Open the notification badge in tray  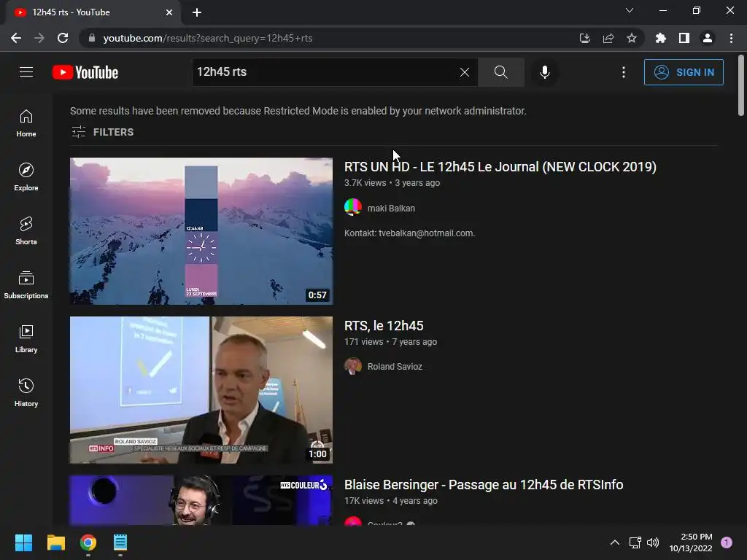point(727,542)
